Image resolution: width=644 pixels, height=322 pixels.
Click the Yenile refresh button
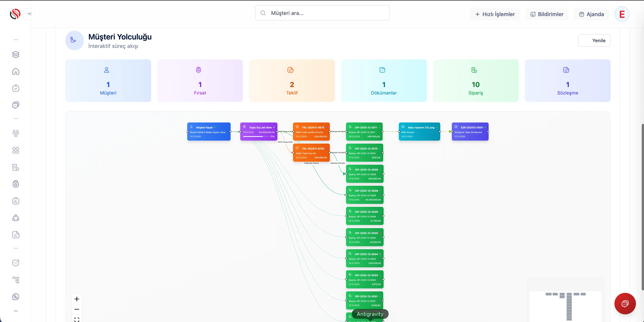pos(594,40)
